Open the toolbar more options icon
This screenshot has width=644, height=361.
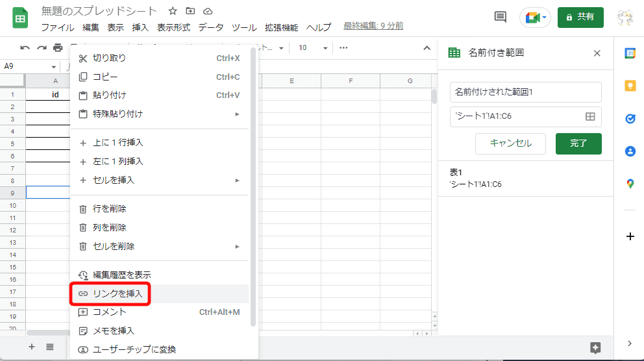coord(343,48)
